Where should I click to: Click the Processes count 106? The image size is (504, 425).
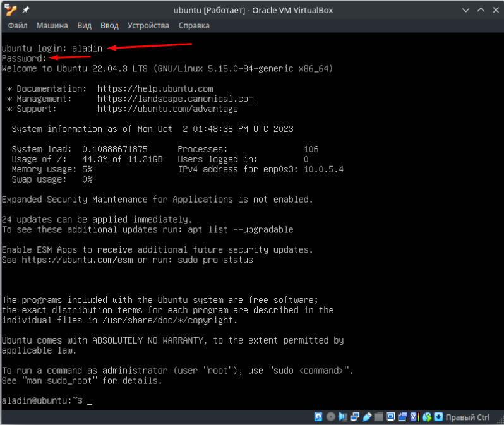pos(311,149)
